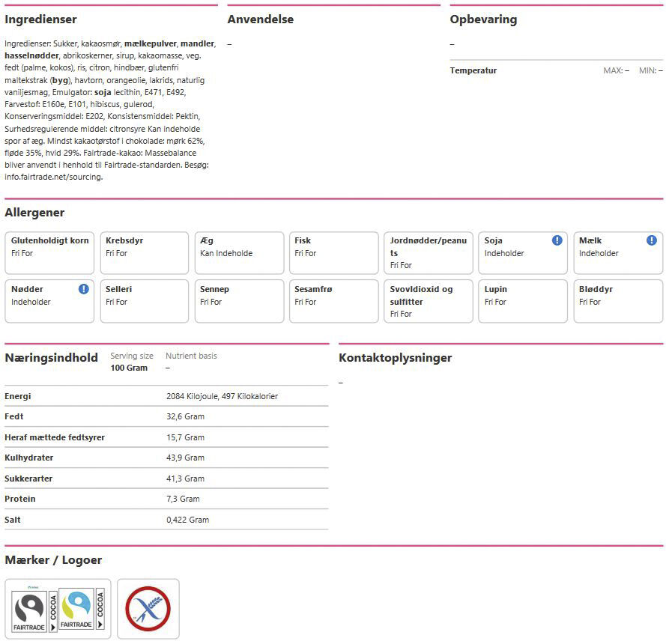666x644 pixels.
Task: Select the Sennep allergen card
Action: (x=239, y=302)
